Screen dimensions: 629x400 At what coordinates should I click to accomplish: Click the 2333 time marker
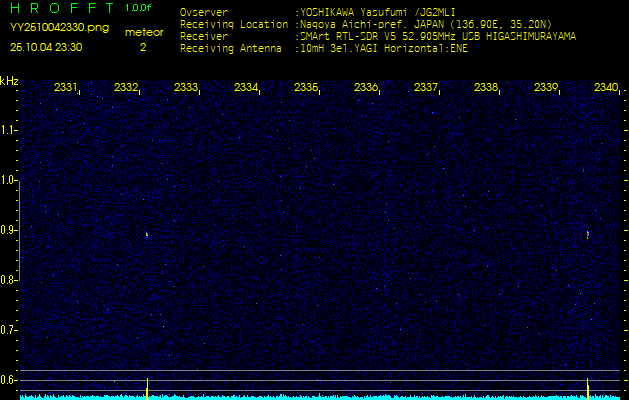[x=186, y=88]
